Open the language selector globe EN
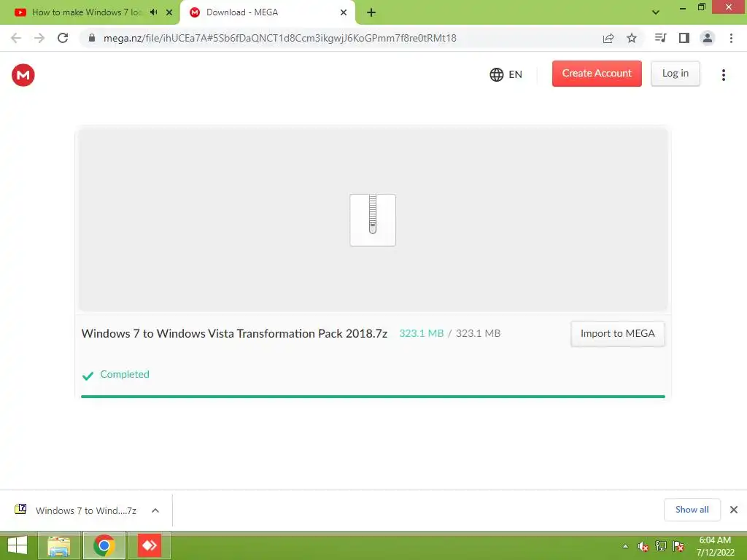Image resolution: width=747 pixels, height=560 pixels. (x=506, y=74)
